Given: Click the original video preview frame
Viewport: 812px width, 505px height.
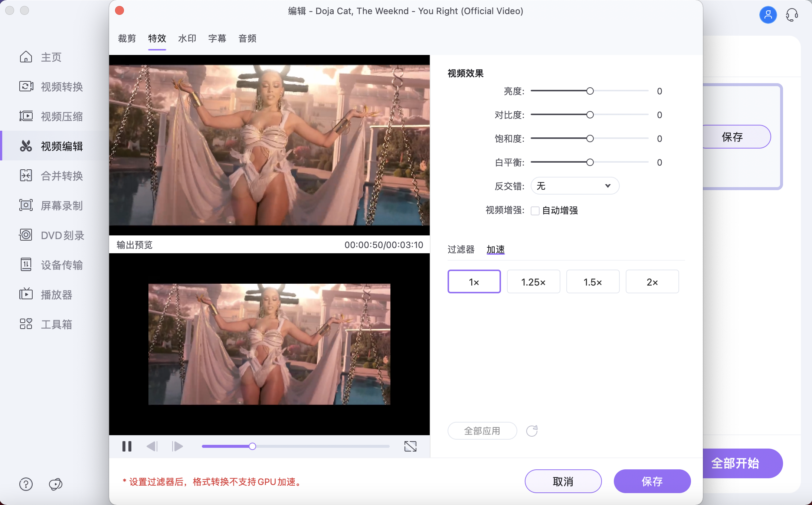Looking at the screenshot, I should (269, 145).
